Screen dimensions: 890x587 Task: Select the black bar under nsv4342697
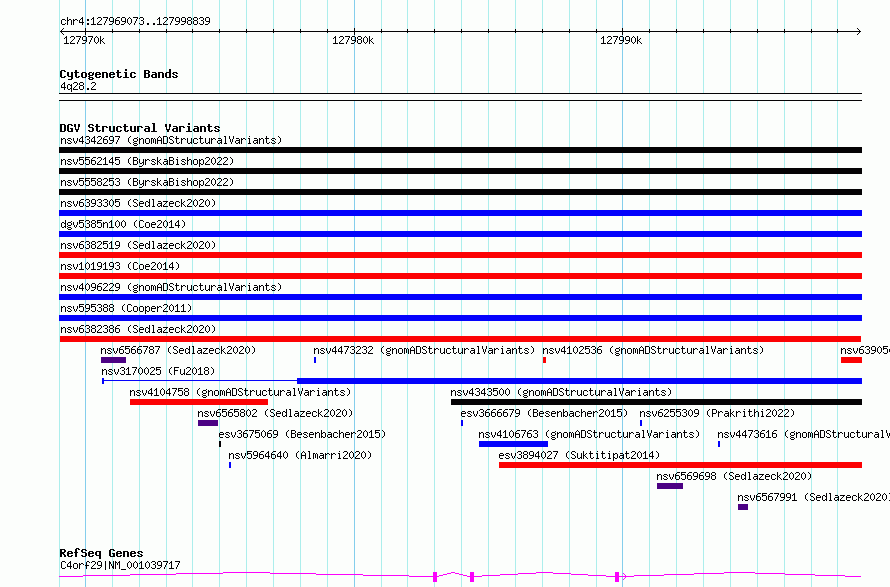coord(460,150)
